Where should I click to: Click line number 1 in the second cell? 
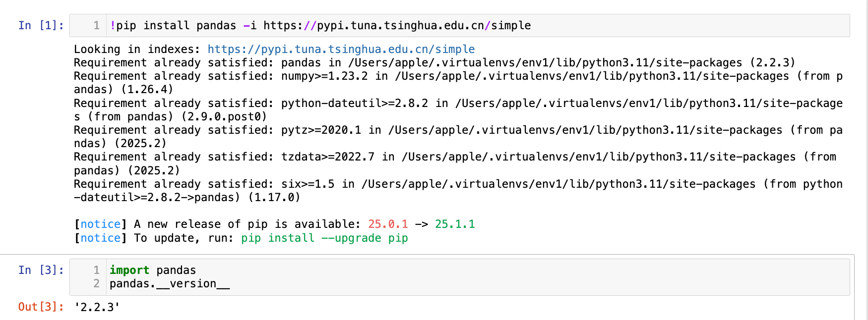click(x=96, y=270)
